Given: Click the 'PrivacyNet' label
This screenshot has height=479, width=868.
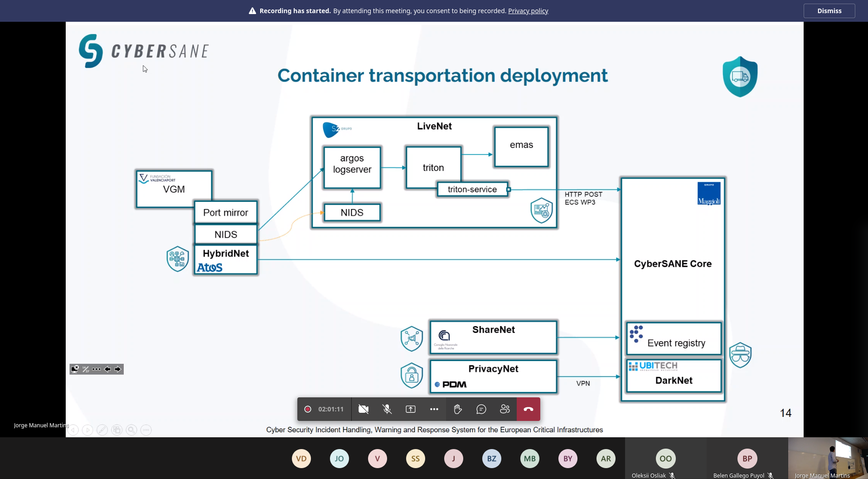Looking at the screenshot, I should (493, 369).
